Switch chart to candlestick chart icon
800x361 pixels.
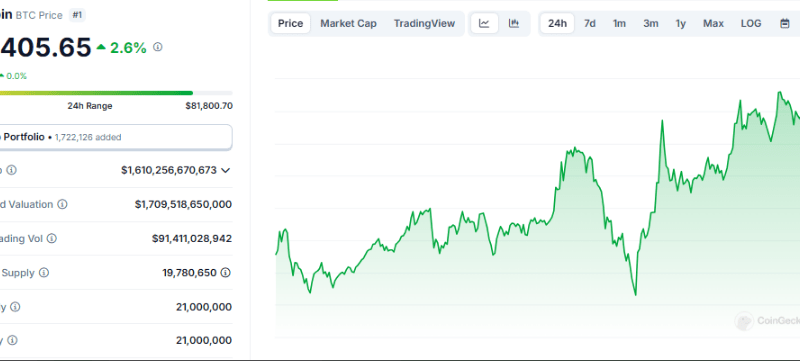[x=514, y=23]
